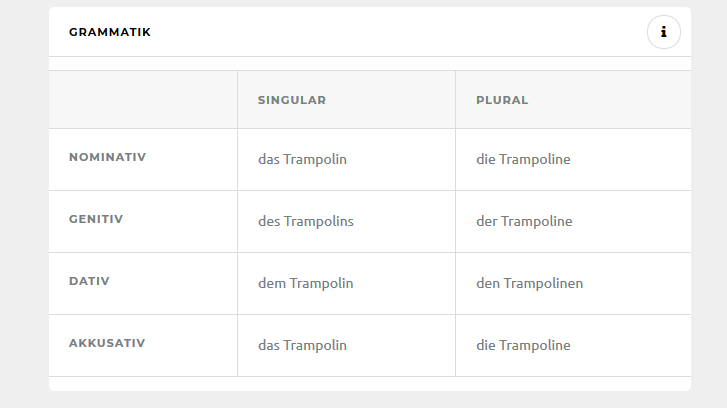Click the GENITIV row label
This screenshot has height=408, width=727.
click(x=96, y=219)
